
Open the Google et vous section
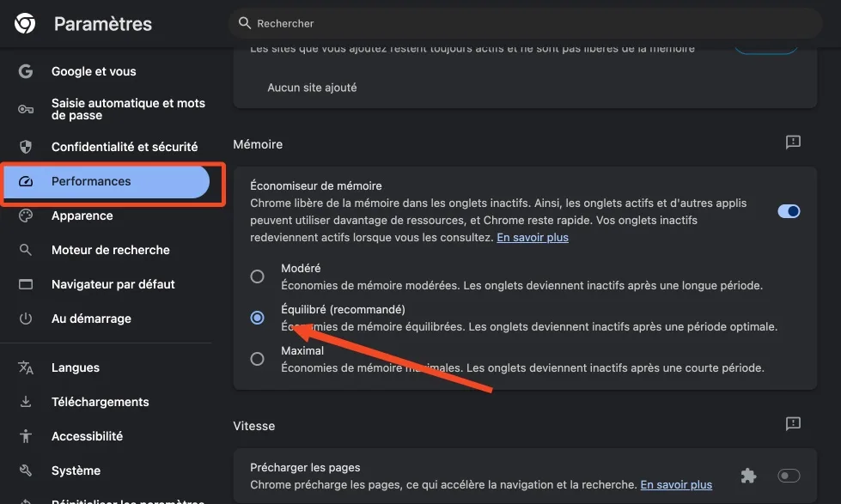coord(94,71)
